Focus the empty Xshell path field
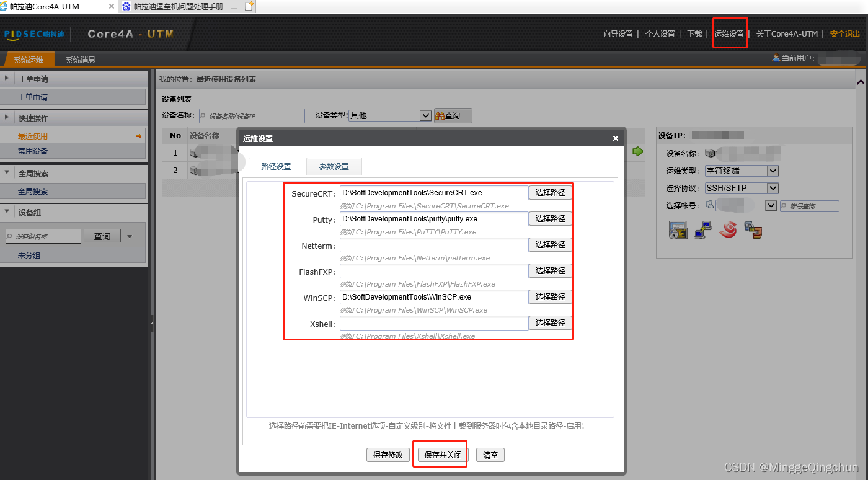This screenshot has height=480, width=868. [x=434, y=323]
